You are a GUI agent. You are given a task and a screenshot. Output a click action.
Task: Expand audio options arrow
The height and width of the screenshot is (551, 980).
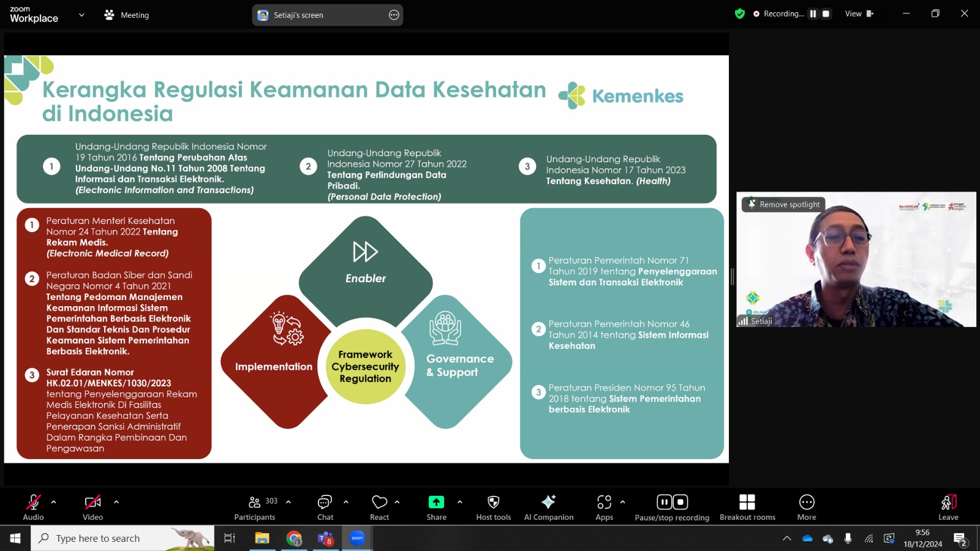click(53, 502)
